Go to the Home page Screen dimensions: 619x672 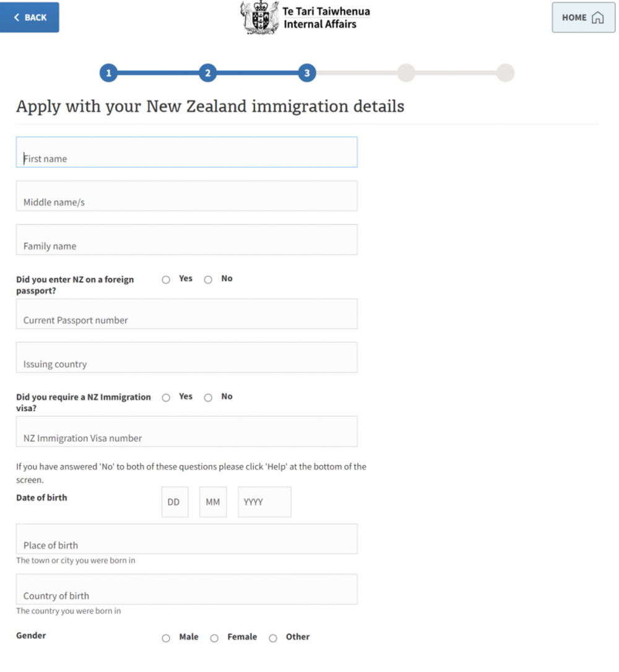[x=583, y=17]
